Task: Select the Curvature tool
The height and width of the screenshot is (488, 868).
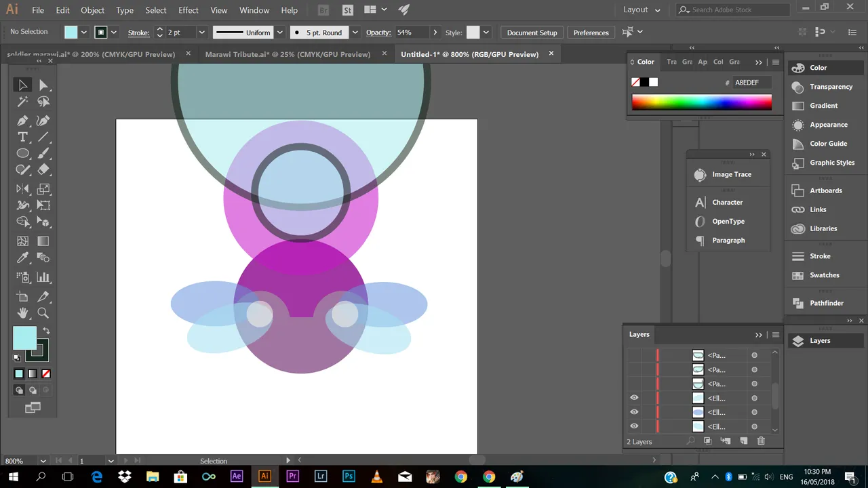Action: (x=43, y=121)
